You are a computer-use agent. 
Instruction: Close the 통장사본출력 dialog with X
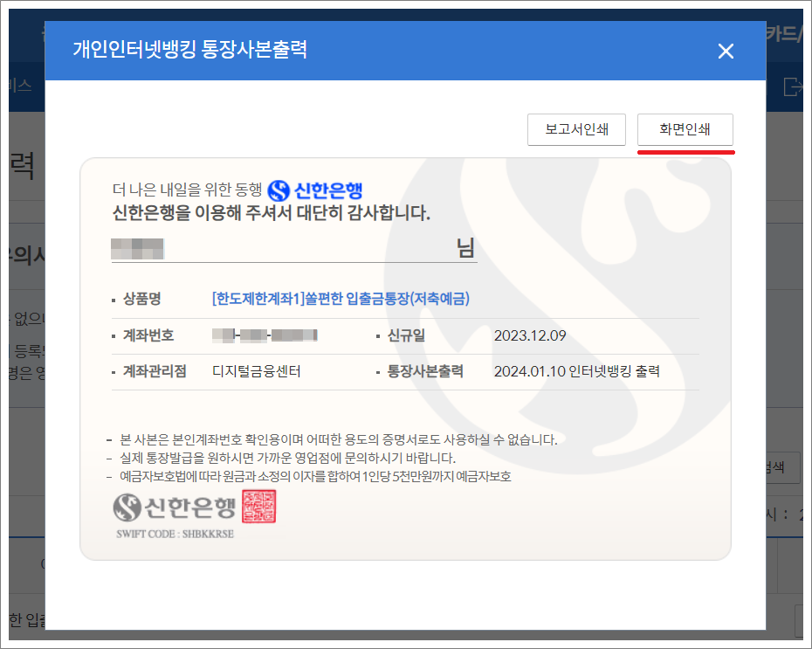726,51
